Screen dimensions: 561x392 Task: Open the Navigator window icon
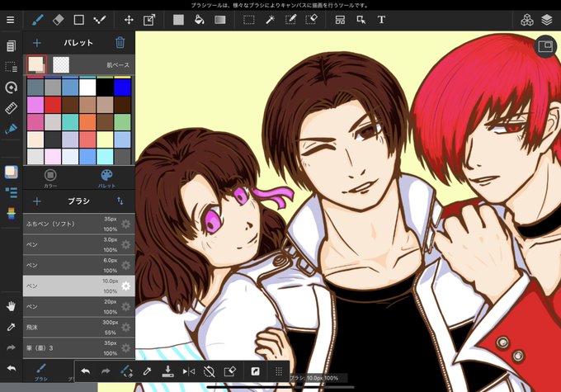pyautogui.click(x=545, y=46)
